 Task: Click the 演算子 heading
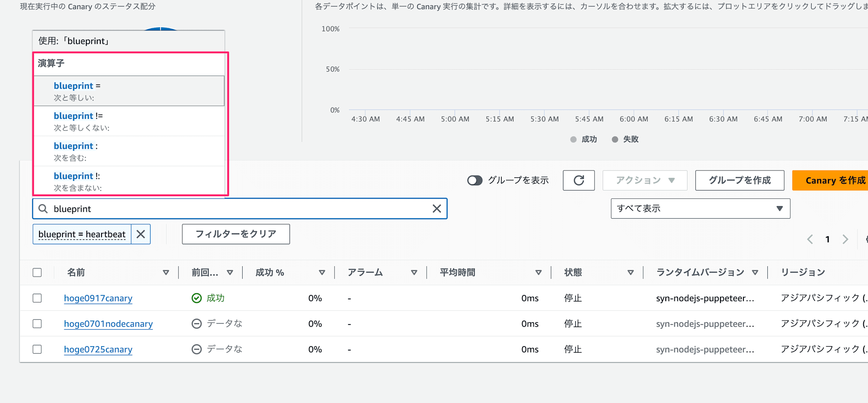51,63
